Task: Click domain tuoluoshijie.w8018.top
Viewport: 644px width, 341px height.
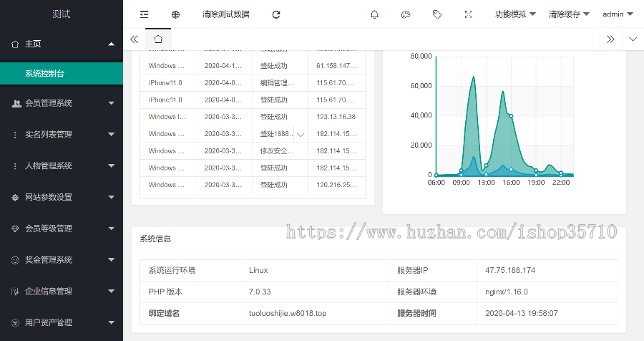Action: pos(288,313)
